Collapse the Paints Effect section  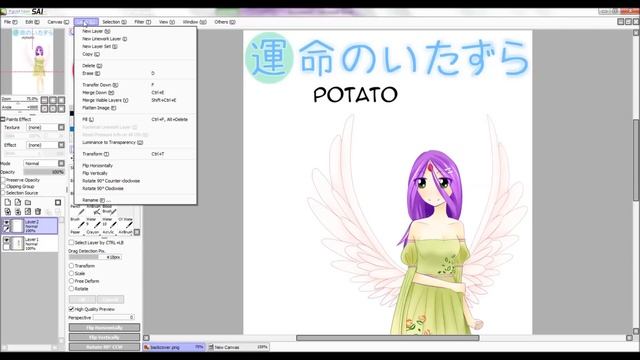pyautogui.click(x=3, y=119)
